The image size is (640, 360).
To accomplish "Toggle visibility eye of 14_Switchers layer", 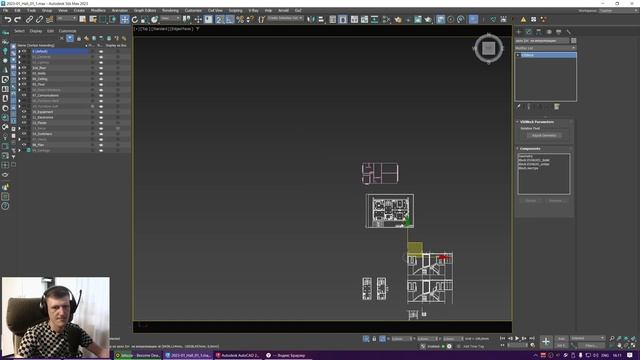I will (24, 134).
